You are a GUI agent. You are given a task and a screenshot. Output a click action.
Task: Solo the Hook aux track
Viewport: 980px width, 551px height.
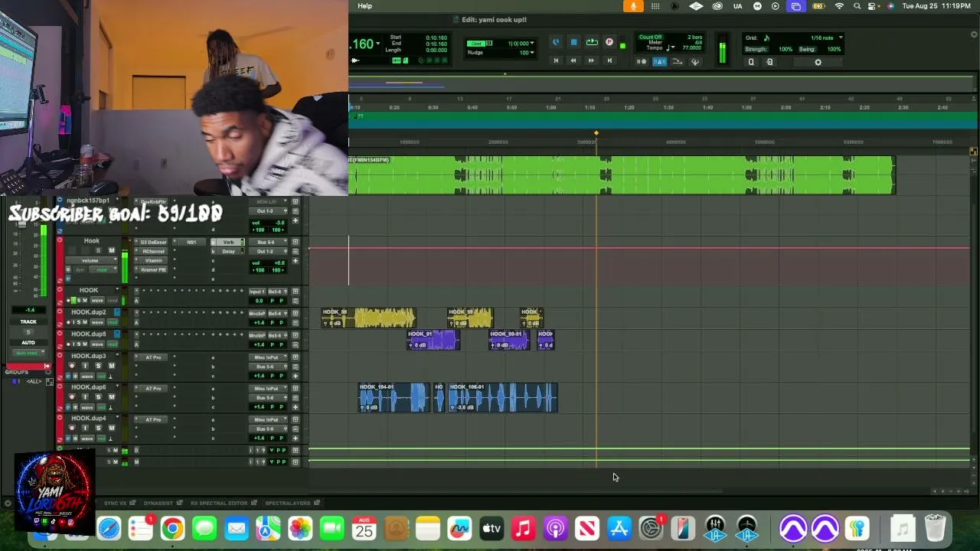point(98,251)
